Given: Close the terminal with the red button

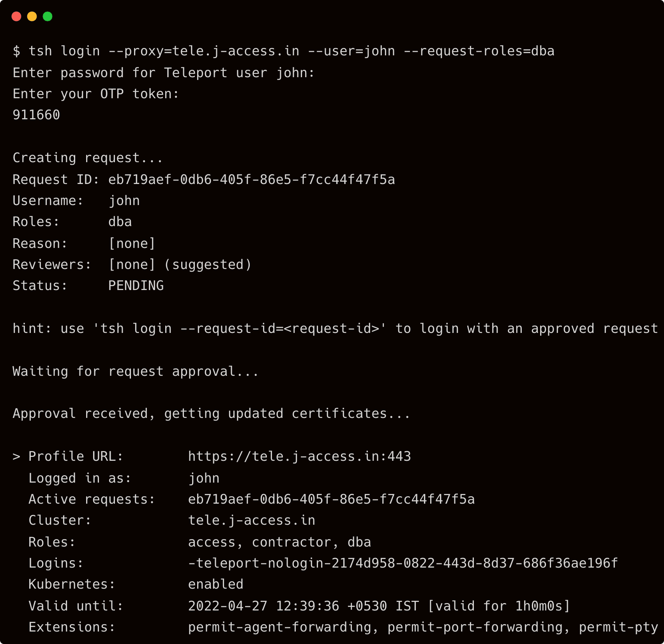Looking at the screenshot, I should (x=16, y=16).
